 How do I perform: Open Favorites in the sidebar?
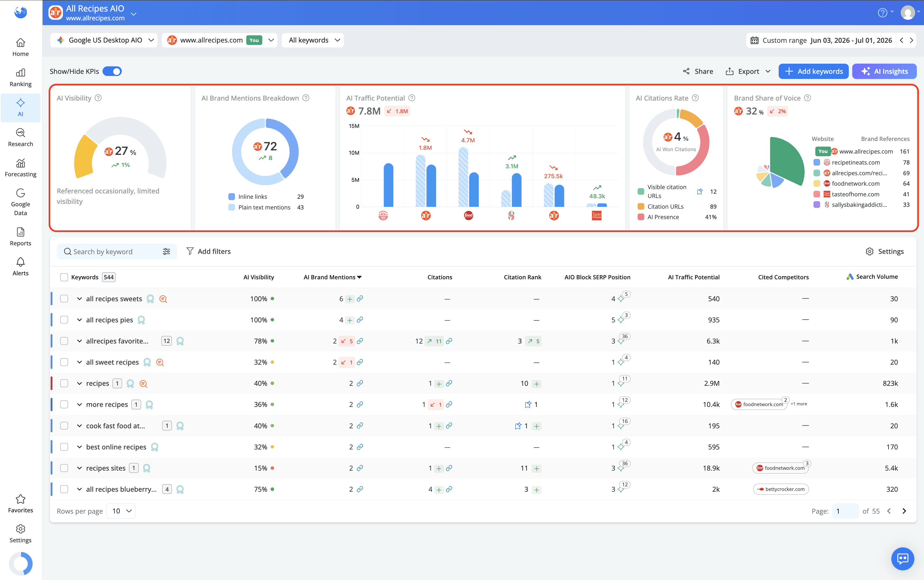(x=21, y=504)
